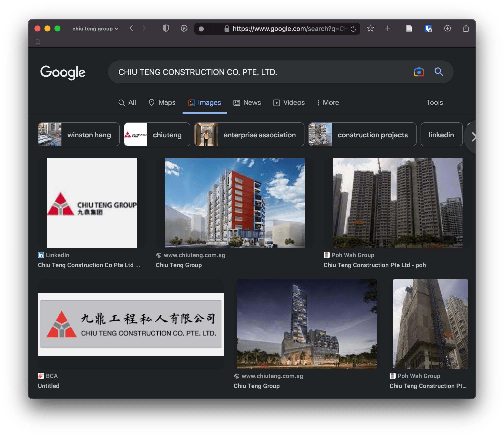Go back to the previous page

click(x=131, y=28)
